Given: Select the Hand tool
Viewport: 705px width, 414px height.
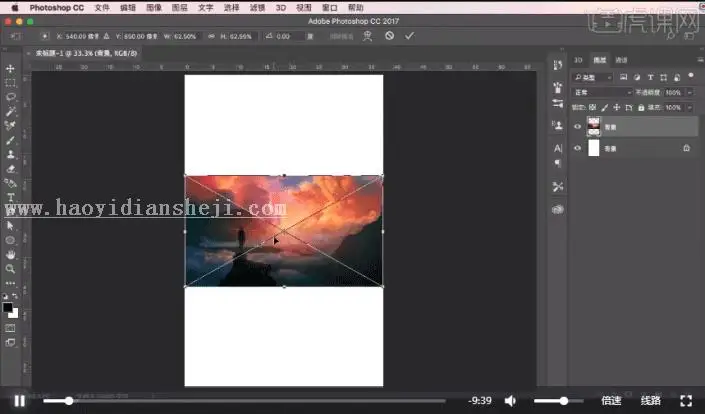Looking at the screenshot, I should 10,254.
